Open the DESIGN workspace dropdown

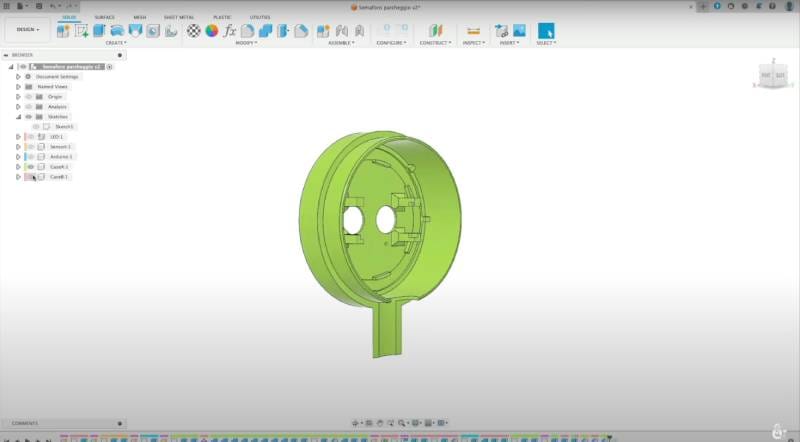pyautogui.click(x=28, y=30)
